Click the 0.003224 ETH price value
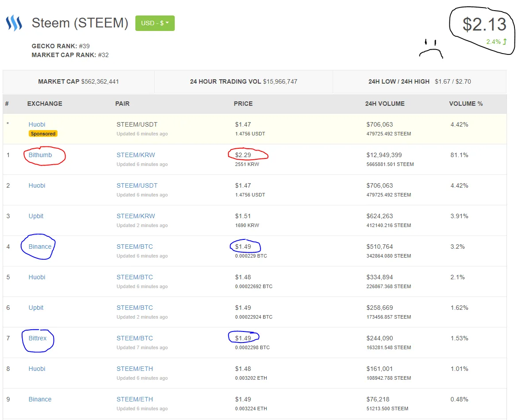 point(251,409)
